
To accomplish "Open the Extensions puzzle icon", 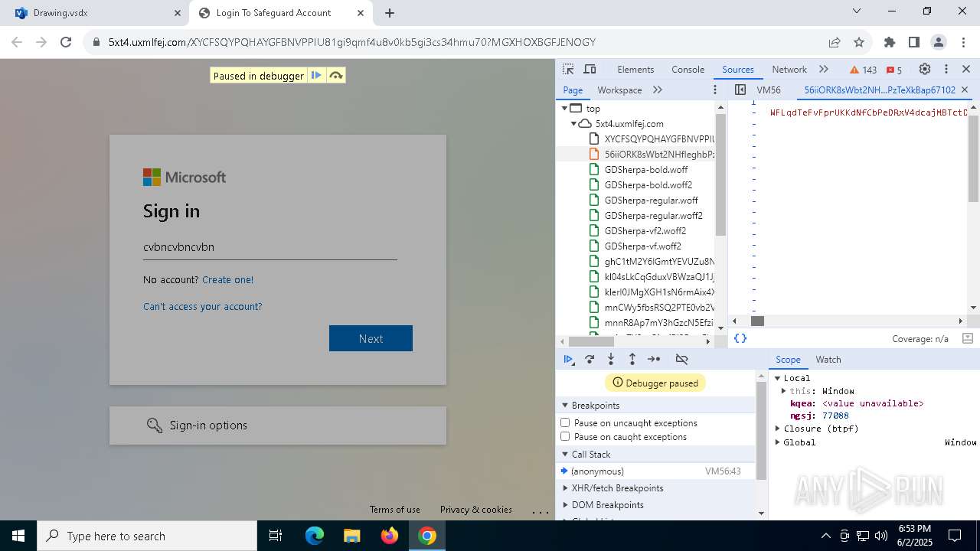I will (890, 43).
